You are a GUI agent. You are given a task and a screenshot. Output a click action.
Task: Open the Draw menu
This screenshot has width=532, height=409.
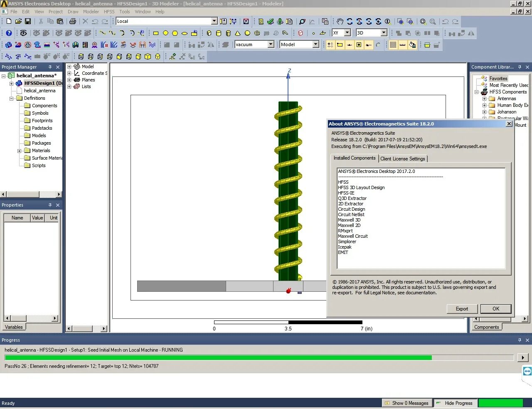[73, 12]
